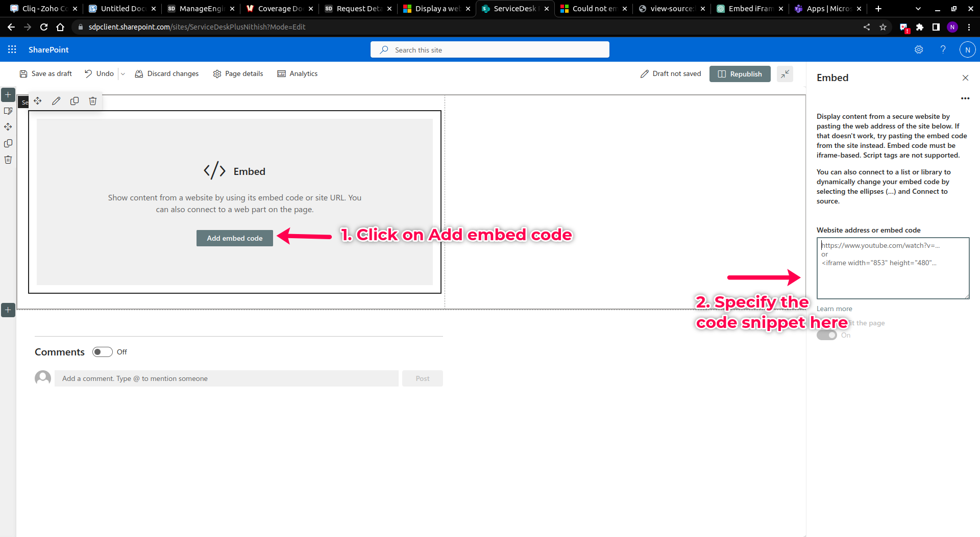Open the SharePoint help question mark
Screen dimensions: 980x537
[x=943, y=49]
